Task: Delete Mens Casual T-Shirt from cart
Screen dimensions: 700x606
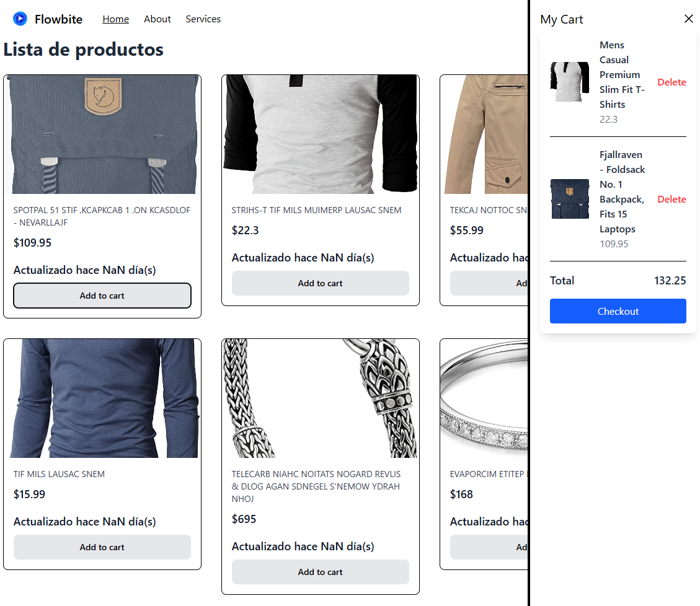Action: coord(671,82)
